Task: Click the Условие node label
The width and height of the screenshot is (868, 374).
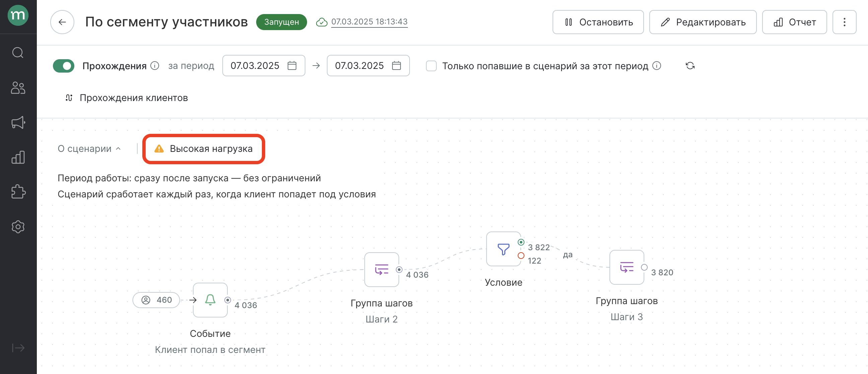Action: (503, 282)
